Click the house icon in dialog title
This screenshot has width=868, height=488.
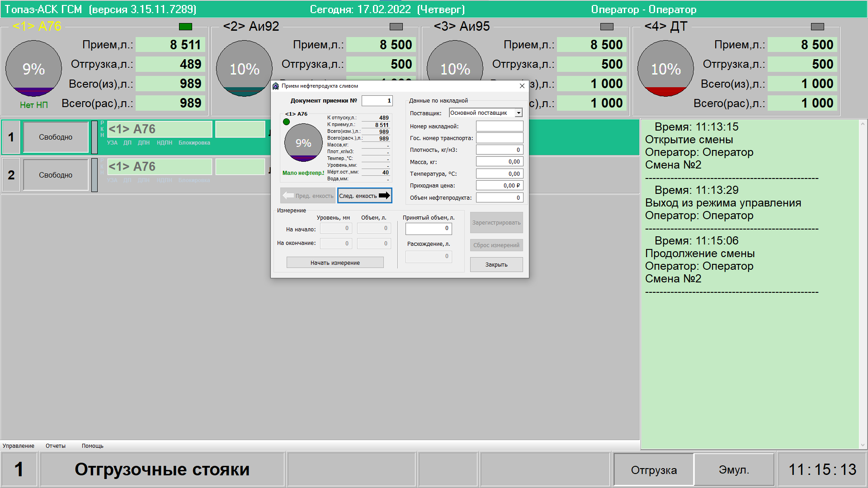click(276, 86)
